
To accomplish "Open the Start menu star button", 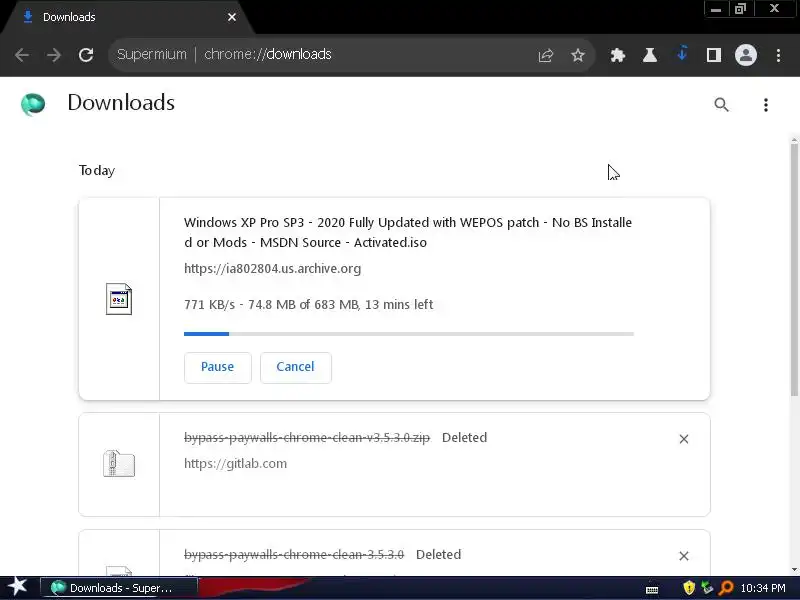I will point(18,587).
